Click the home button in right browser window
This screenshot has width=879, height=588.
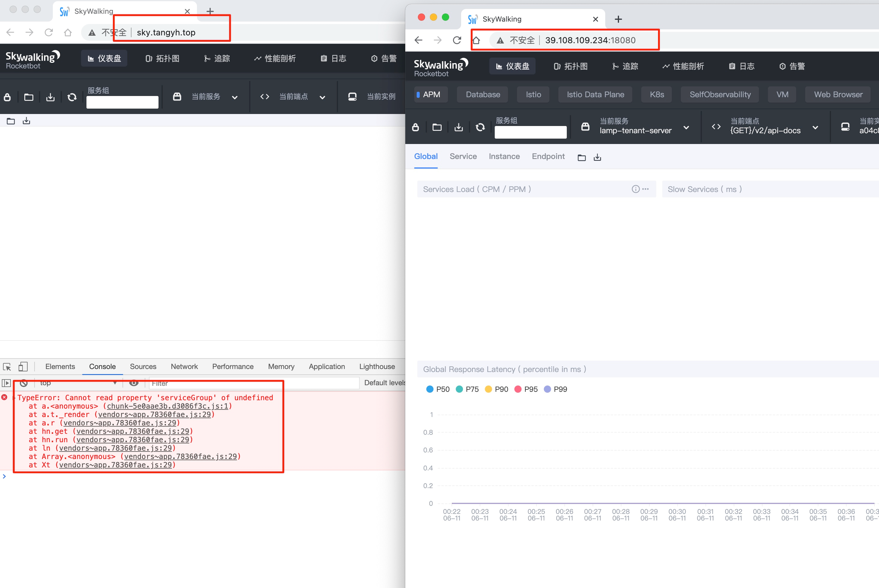476,40
